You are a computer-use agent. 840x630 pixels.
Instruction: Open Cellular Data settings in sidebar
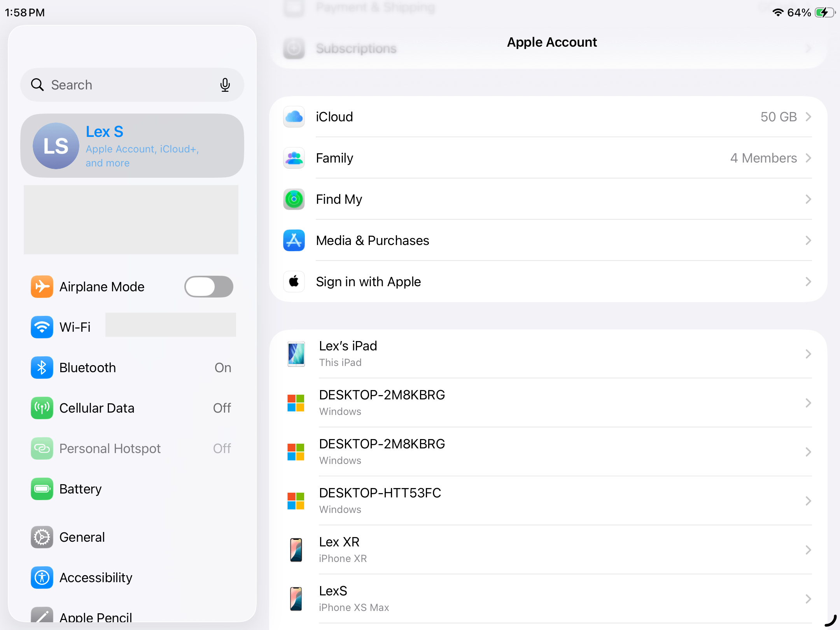click(x=132, y=408)
